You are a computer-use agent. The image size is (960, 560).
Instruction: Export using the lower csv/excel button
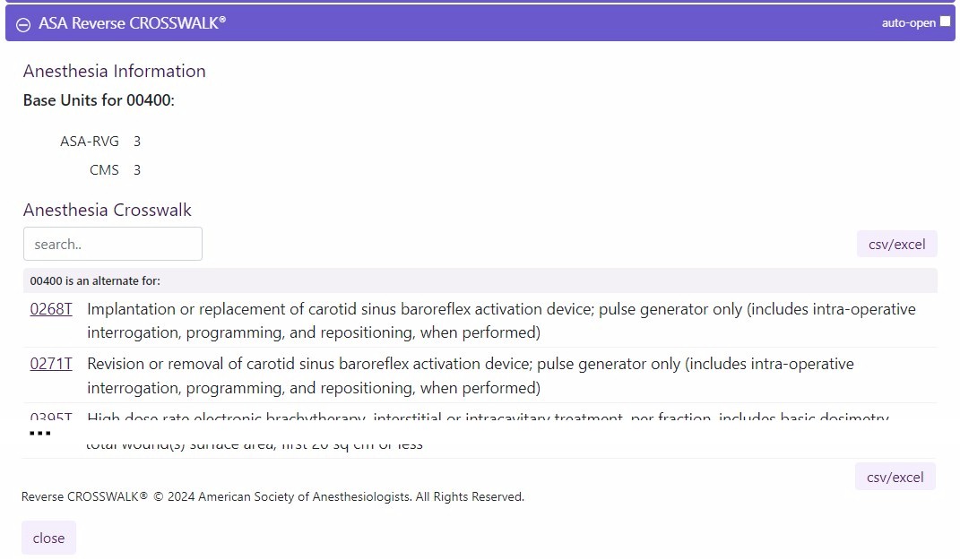(x=895, y=477)
